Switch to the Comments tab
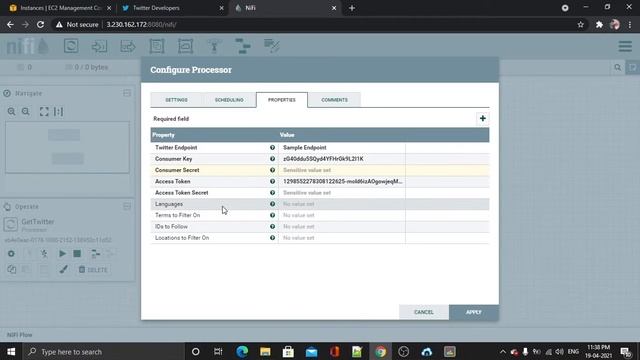Screen dimensions: 640x360 334,100
